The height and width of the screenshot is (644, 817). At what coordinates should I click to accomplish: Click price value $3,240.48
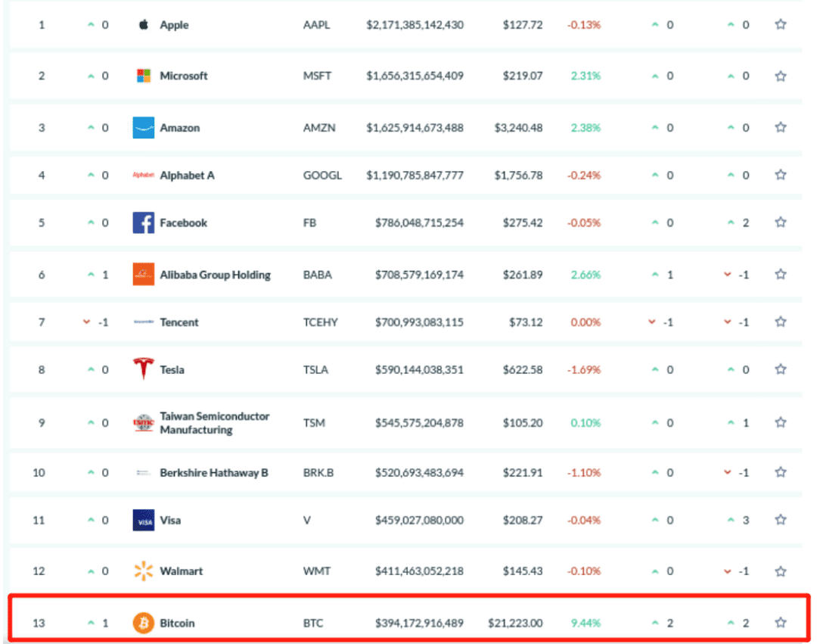coord(518,128)
